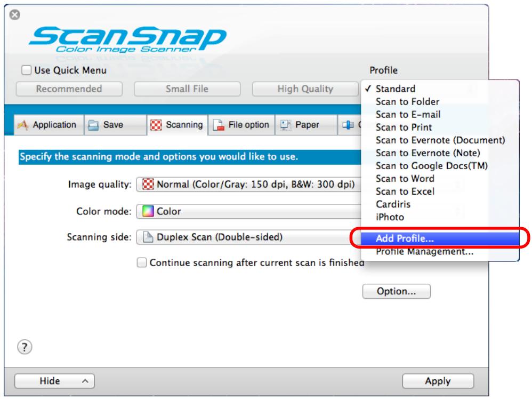Click the Small File preset button
This screenshot has height=399, width=532.
pos(187,89)
